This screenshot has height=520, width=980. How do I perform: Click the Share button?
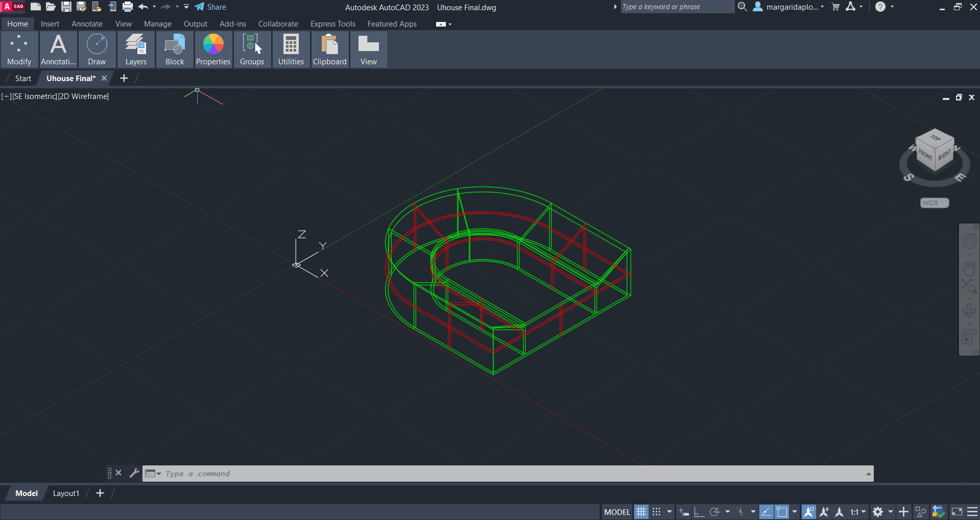[x=210, y=7]
